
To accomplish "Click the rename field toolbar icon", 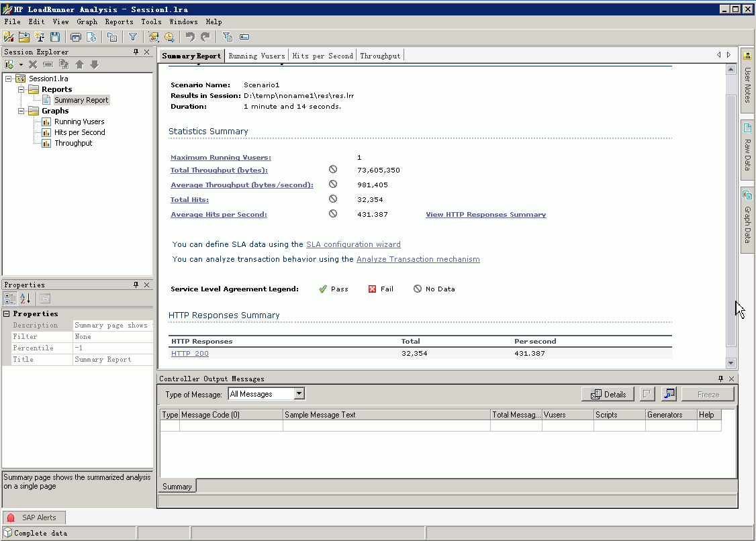I will pos(244,37).
